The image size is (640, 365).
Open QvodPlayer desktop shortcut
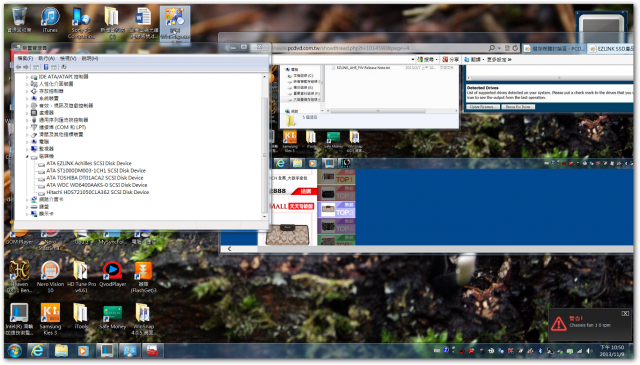point(113,274)
